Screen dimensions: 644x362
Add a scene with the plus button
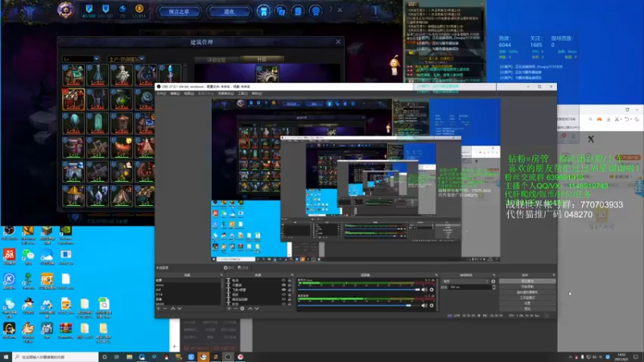pos(159,309)
